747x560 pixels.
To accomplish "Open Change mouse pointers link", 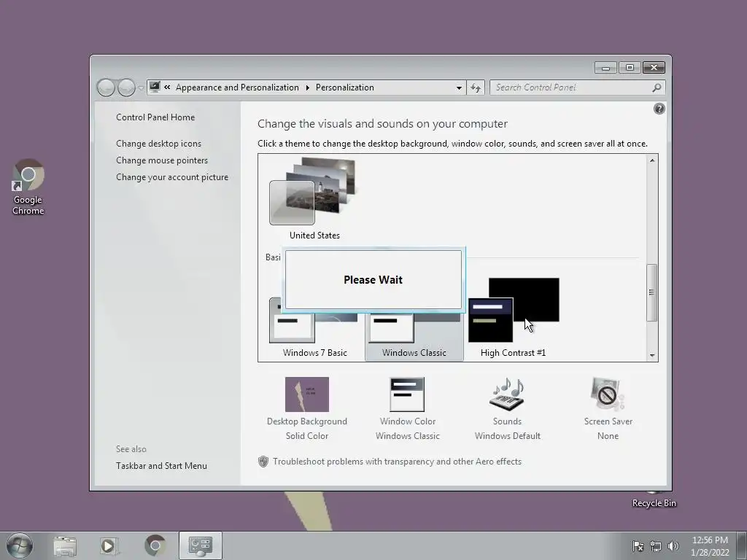I will point(162,160).
